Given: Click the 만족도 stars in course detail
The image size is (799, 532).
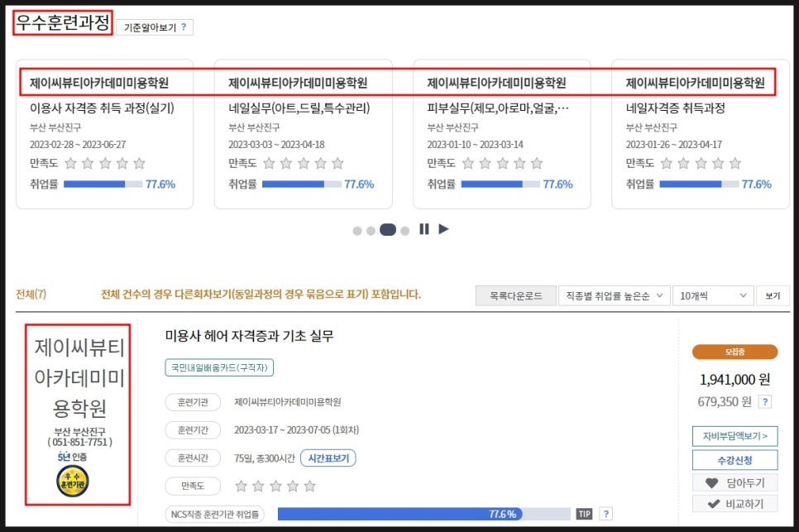Looking at the screenshot, I should pos(275,486).
